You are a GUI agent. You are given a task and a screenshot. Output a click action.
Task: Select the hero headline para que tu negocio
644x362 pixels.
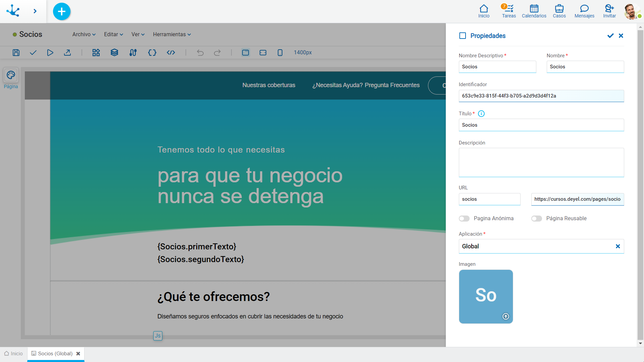pos(250,186)
